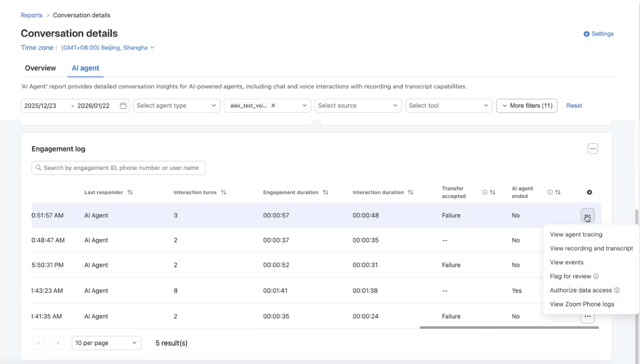Screen dimensions: 640x364
Task: Sort by Last responder column
Action: pyautogui.click(x=130, y=192)
